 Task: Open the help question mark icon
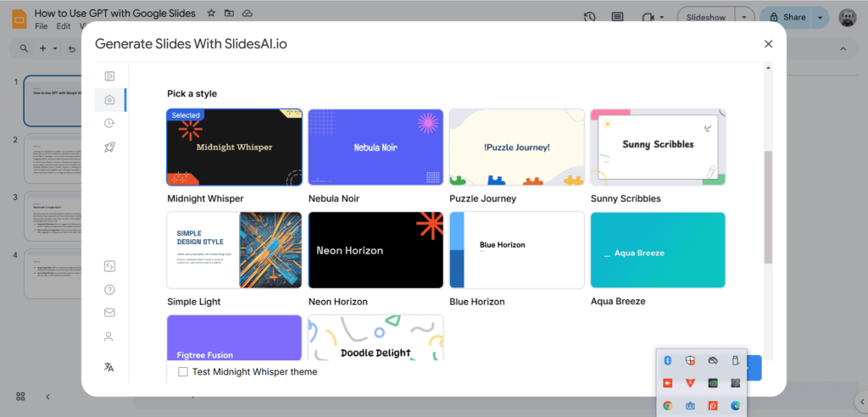pos(109,289)
